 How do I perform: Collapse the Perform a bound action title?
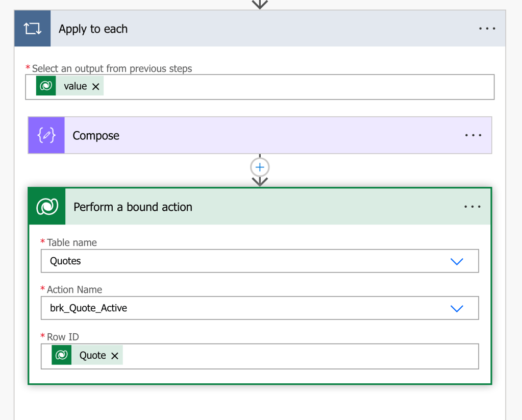[x=255, y=207]
